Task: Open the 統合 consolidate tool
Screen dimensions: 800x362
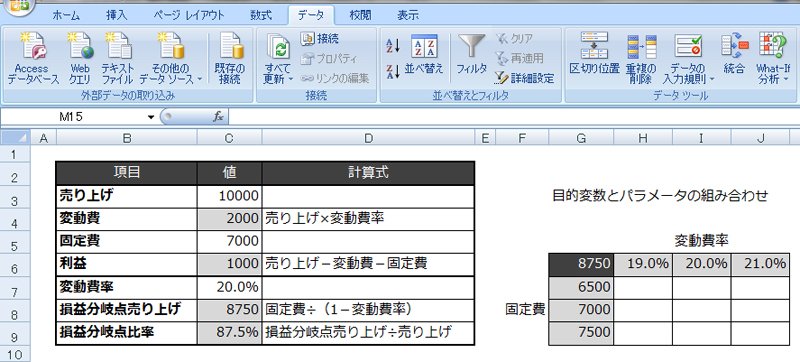Action: point(734,54)
